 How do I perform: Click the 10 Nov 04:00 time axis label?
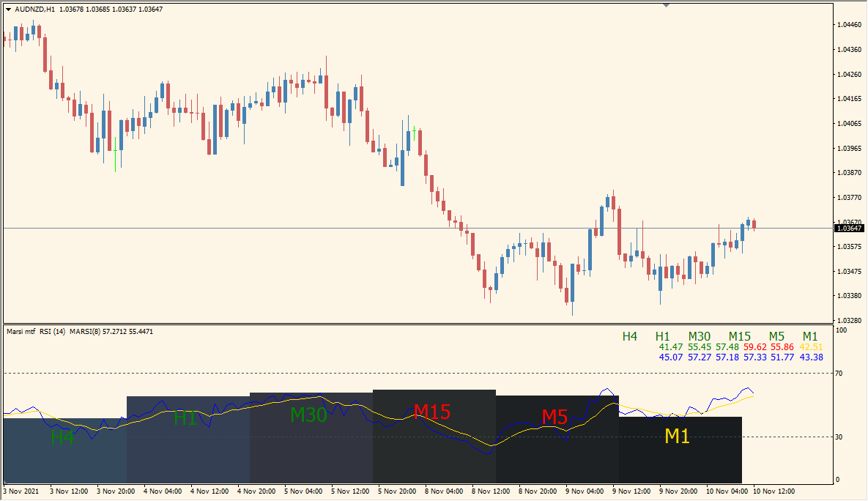click(x=727, y=491)
